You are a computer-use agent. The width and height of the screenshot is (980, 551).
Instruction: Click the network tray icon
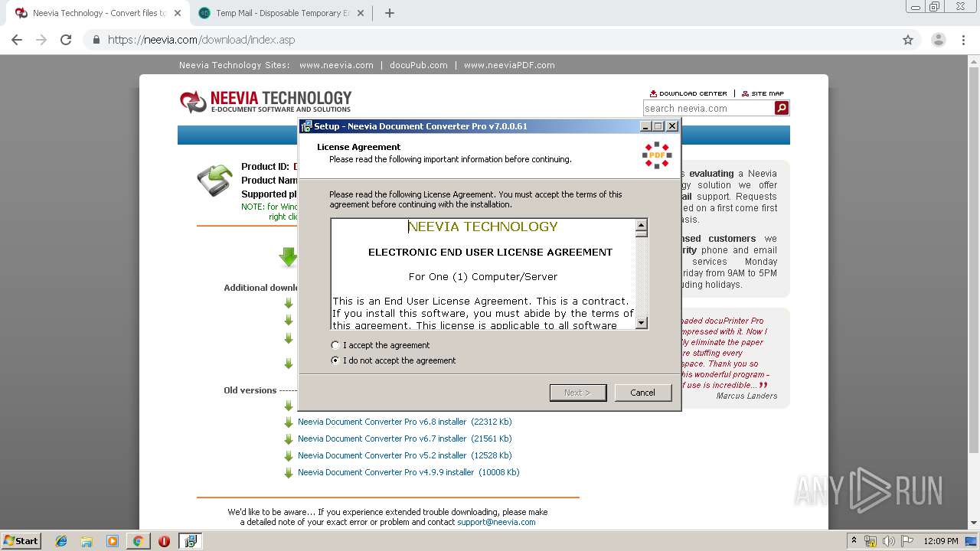click(871, 541)
